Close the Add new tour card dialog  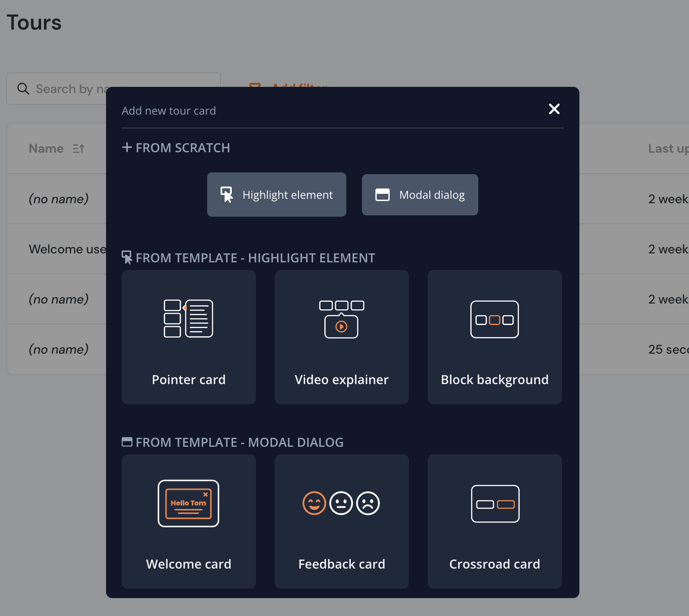tap(554, 109)
